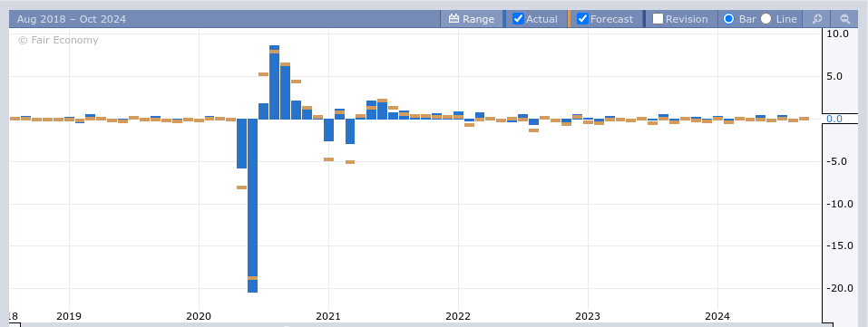Click the 0.0 value on the y-axis
The image size is (868, 327).
834,119
